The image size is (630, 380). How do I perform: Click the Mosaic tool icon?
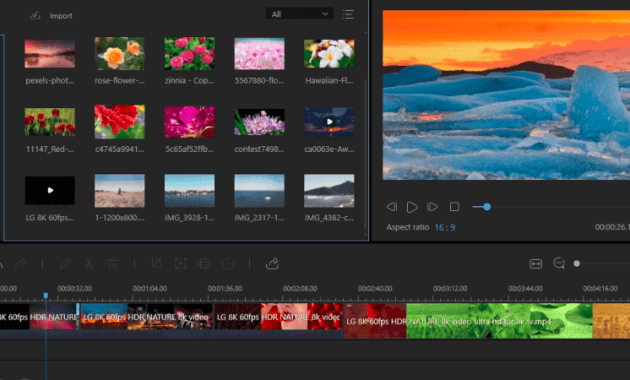coord(204,264)
